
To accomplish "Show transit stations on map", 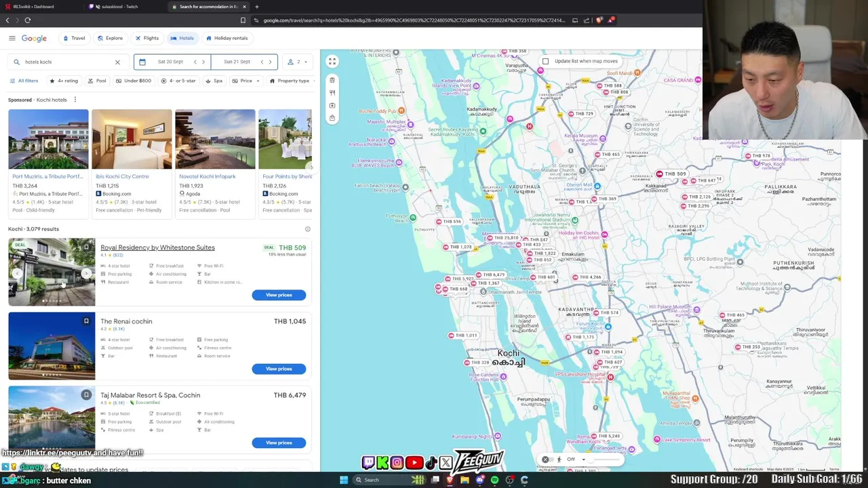I will (332, 80).
